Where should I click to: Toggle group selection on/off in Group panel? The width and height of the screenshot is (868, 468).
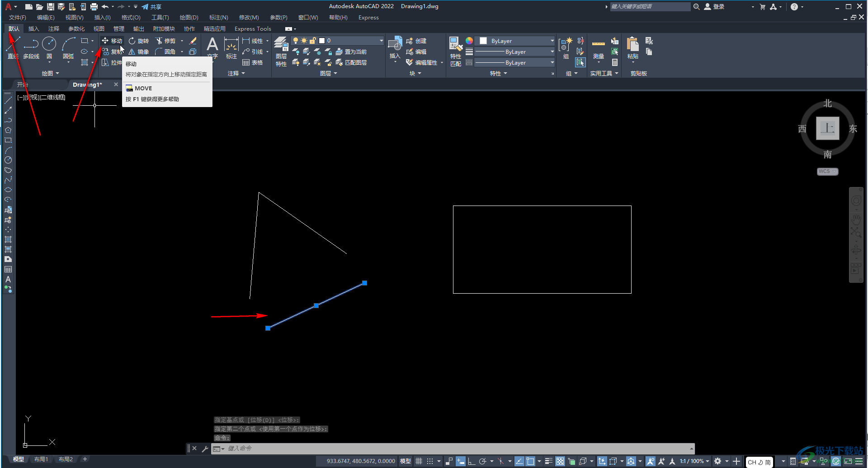580,62
